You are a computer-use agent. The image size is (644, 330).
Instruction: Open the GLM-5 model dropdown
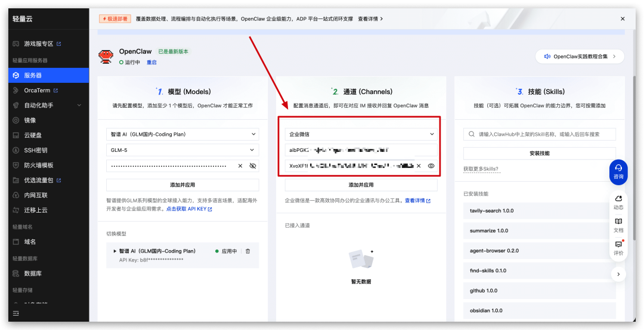[x=182, y=150]
